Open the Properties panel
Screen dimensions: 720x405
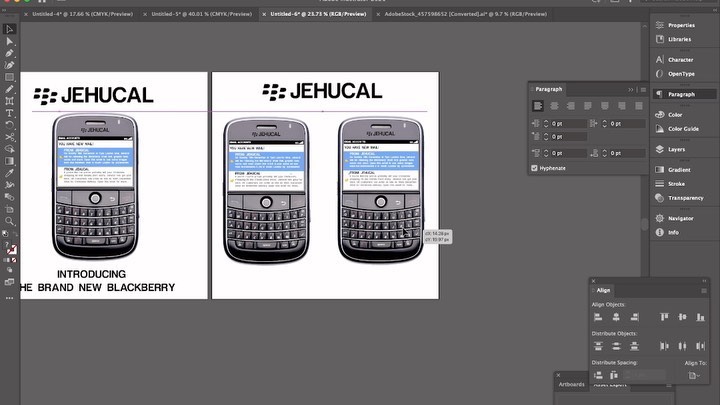coord(681,25)
